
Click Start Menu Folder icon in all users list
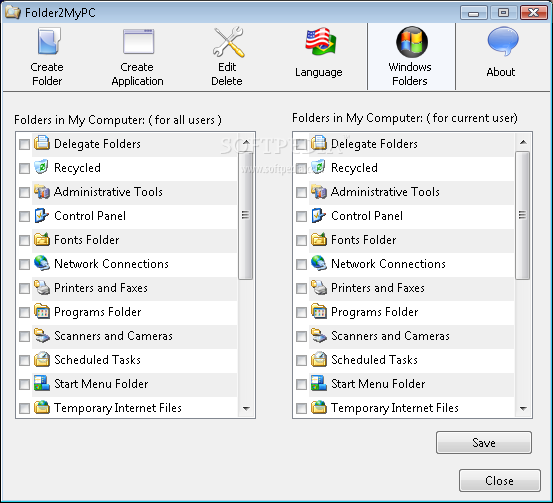(42, 383)
